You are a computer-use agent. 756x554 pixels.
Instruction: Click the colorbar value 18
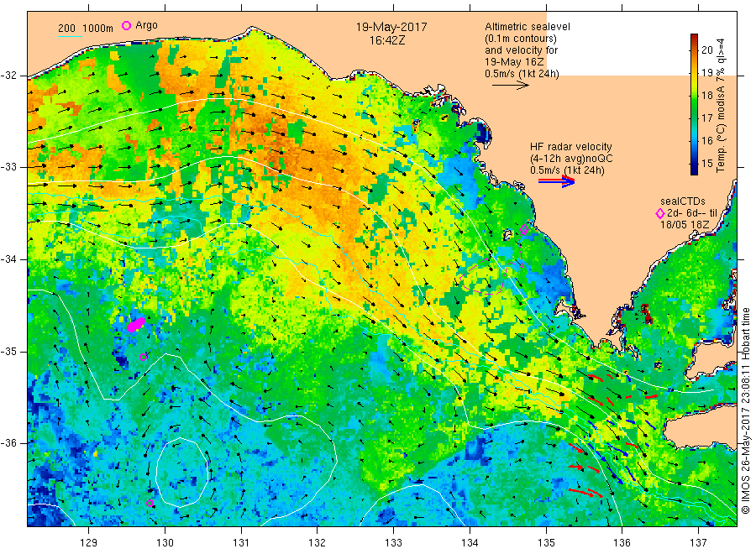pos(706,96)
